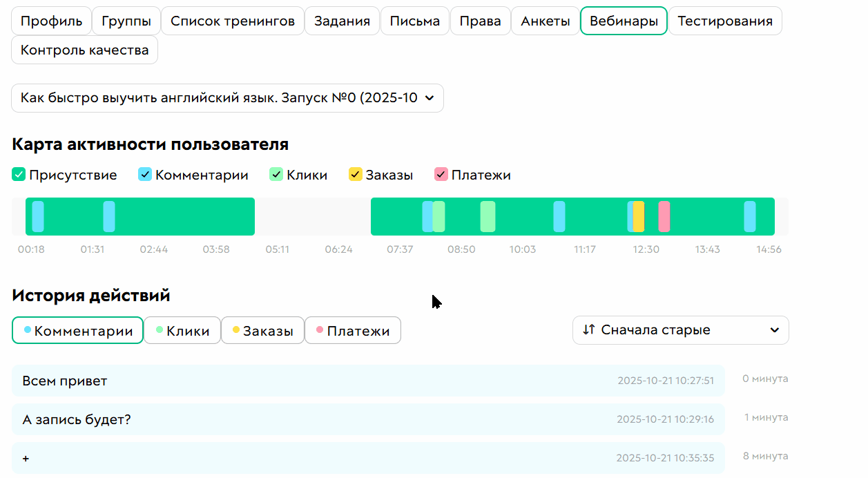Toggle the Платежи legend checkbox
This screenshot has height=478, width=868.
tap(441, 174)
